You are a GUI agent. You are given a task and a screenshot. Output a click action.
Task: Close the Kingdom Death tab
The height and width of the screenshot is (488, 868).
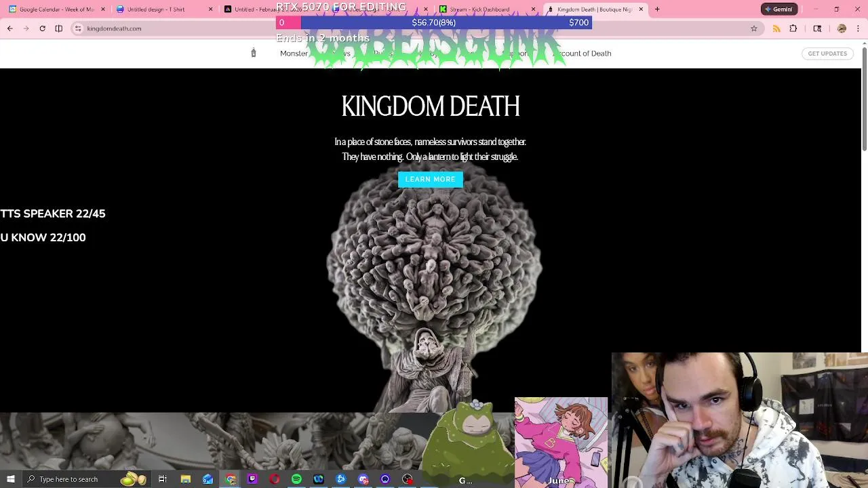(x=641, y=9)
